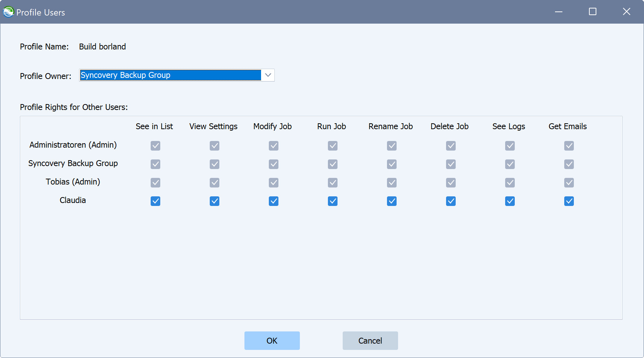
Task: Select the Claudia row label
Action: 72,200
